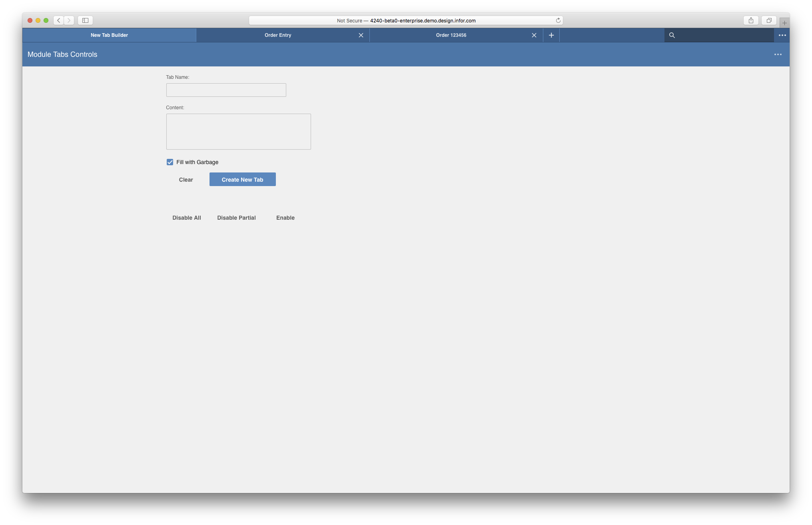Viewport: 812px width, 525px height.
Task: Open Module Tabs Controls header ellipsis menu
Action: tap(778, 54)
